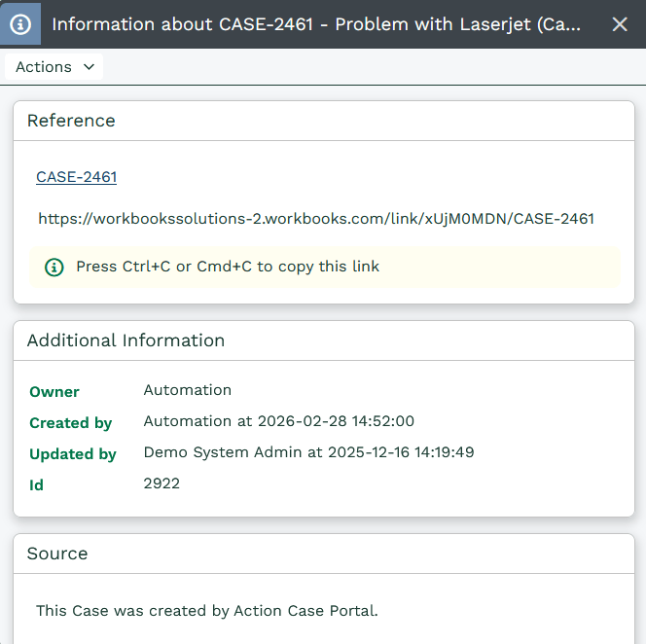This screenshot has width=646, height=644.
Task: Open the Actions dropdown menu
Action: [54, 67]
